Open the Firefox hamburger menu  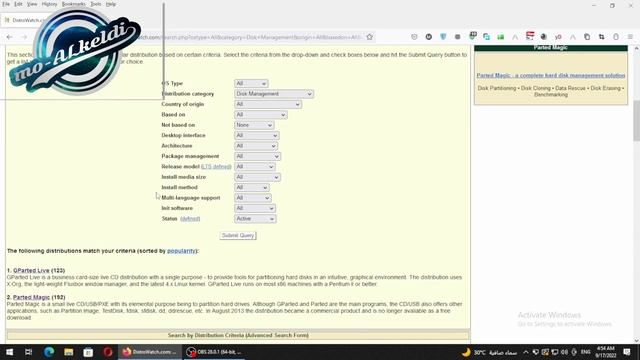(x=630, y=37)
